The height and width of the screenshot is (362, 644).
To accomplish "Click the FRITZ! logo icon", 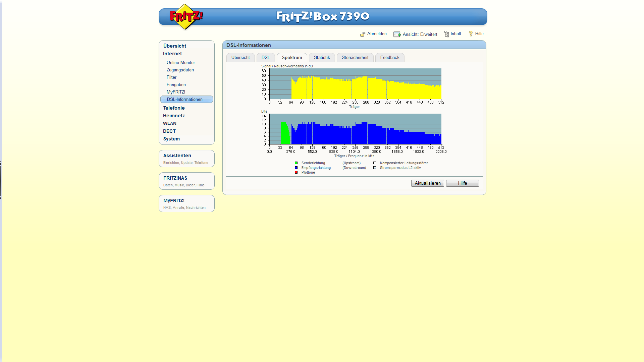I will (186, 16).
